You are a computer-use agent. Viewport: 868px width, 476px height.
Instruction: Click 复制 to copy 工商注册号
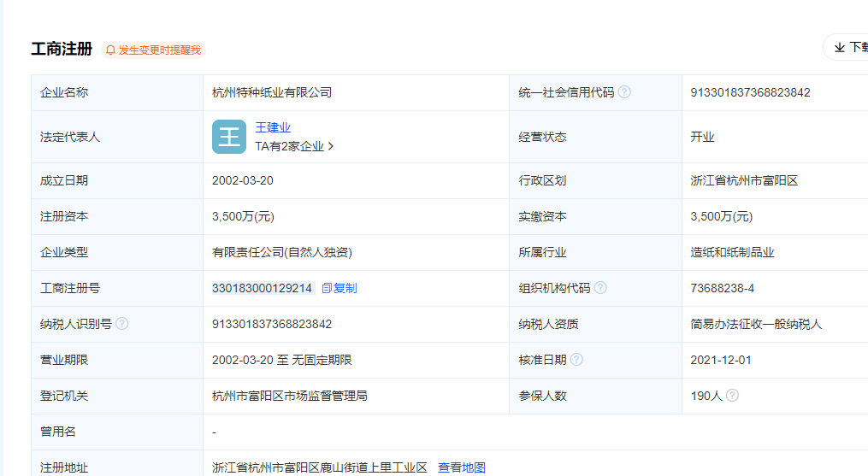(x=345, y=288)
